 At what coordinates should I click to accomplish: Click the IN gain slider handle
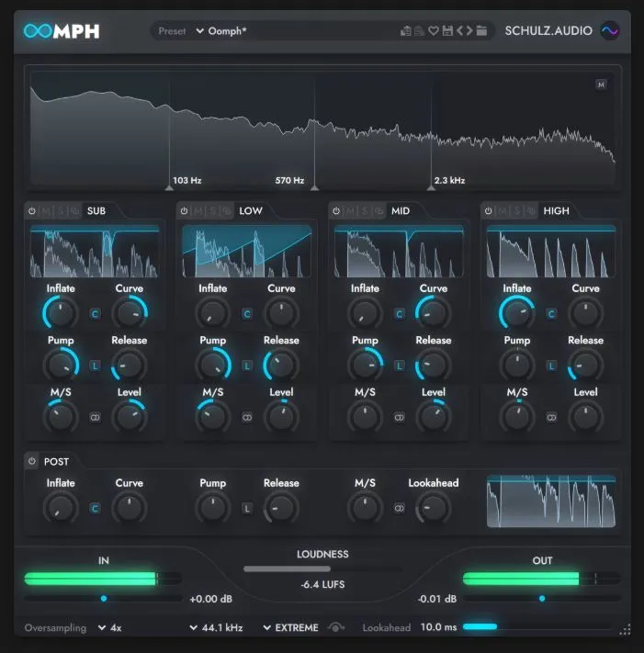click(x=104, y=599)
